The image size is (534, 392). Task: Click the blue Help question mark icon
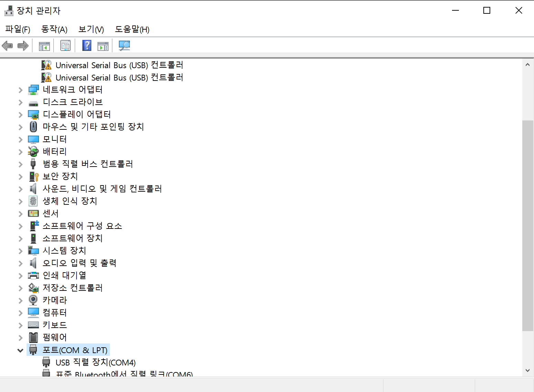tap(87, 45)
